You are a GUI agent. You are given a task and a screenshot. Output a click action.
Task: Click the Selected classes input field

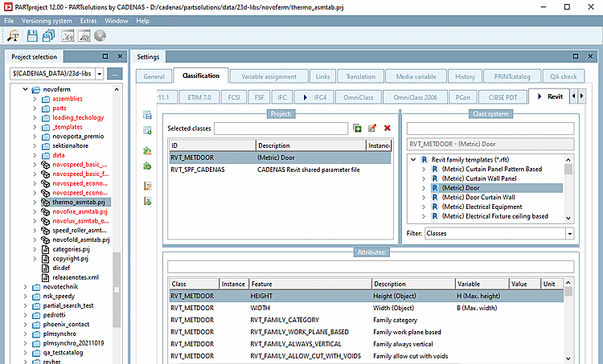point(281,129)
